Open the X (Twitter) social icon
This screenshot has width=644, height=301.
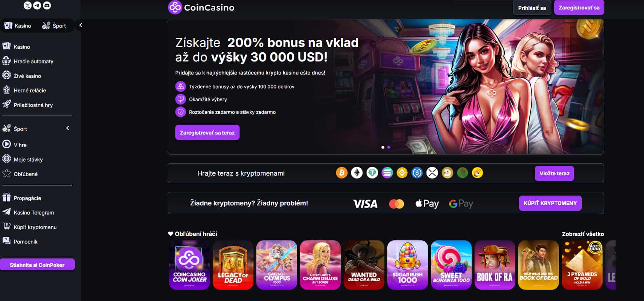(28, 5)
